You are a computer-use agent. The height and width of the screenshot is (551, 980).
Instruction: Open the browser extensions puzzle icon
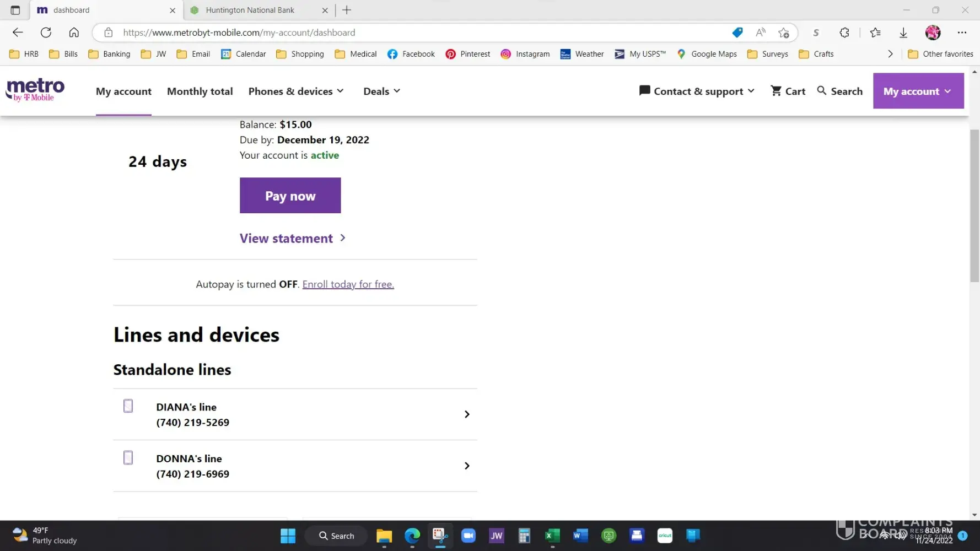click(x=844, y=33)
